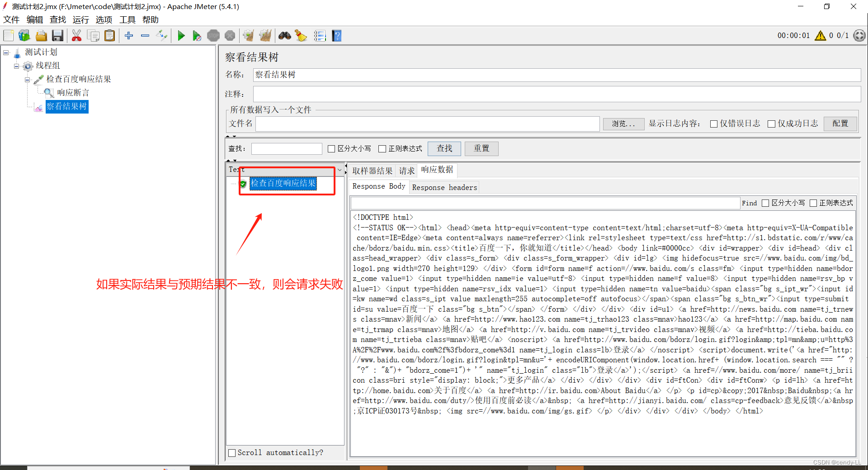Click the 注释 input field

[x=557, y=94]
